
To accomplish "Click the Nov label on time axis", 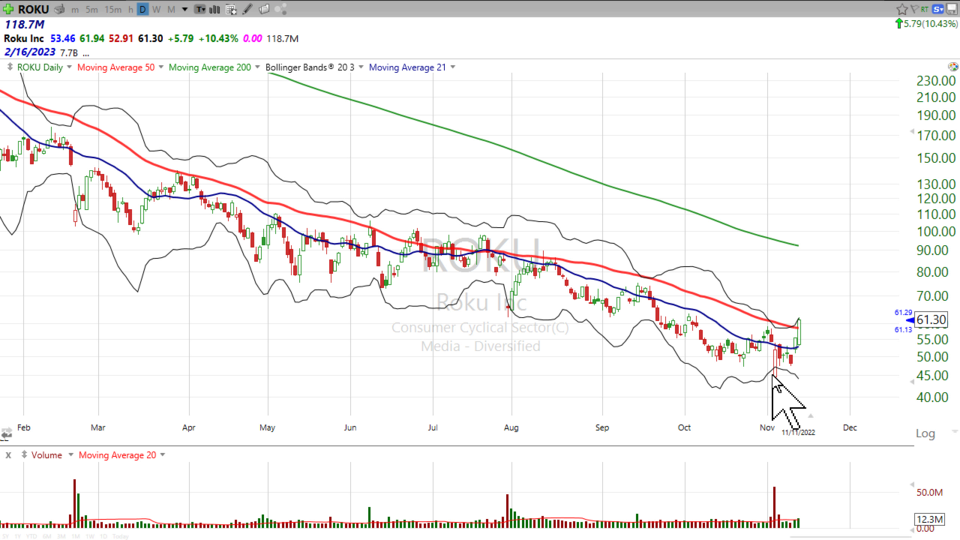I will (x=767, y=427).
